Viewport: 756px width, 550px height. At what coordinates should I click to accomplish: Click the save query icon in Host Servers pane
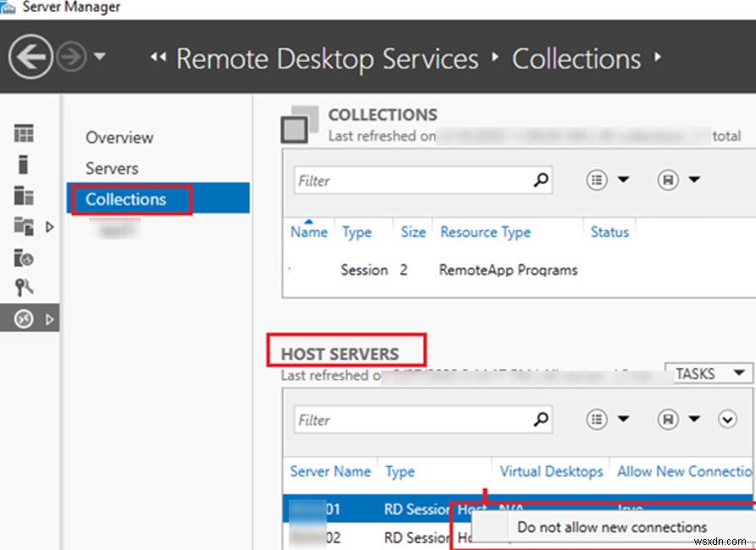(x=670, y=419)
